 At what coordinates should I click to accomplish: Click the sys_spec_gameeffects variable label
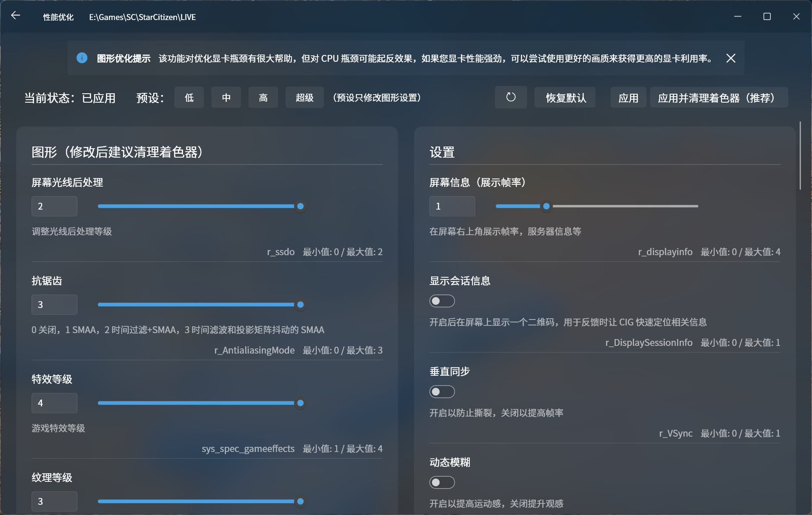(x=248, y=449)
